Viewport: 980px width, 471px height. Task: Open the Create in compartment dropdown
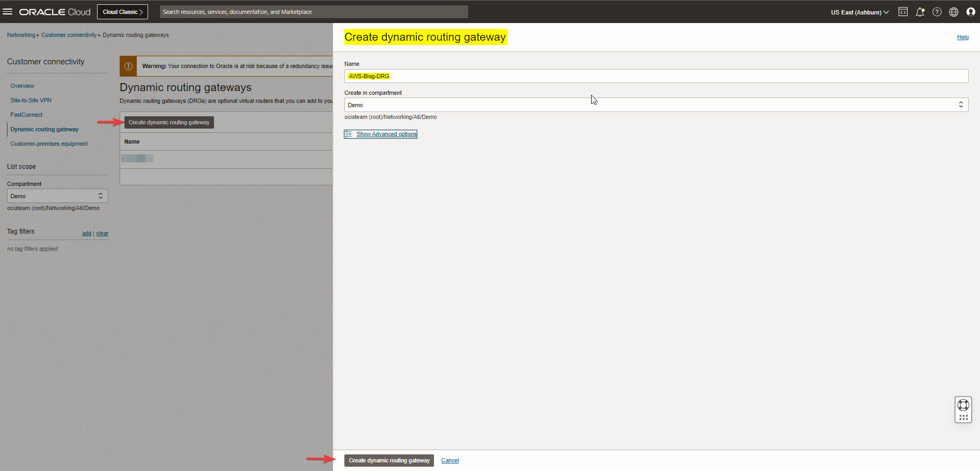[655, 105]
